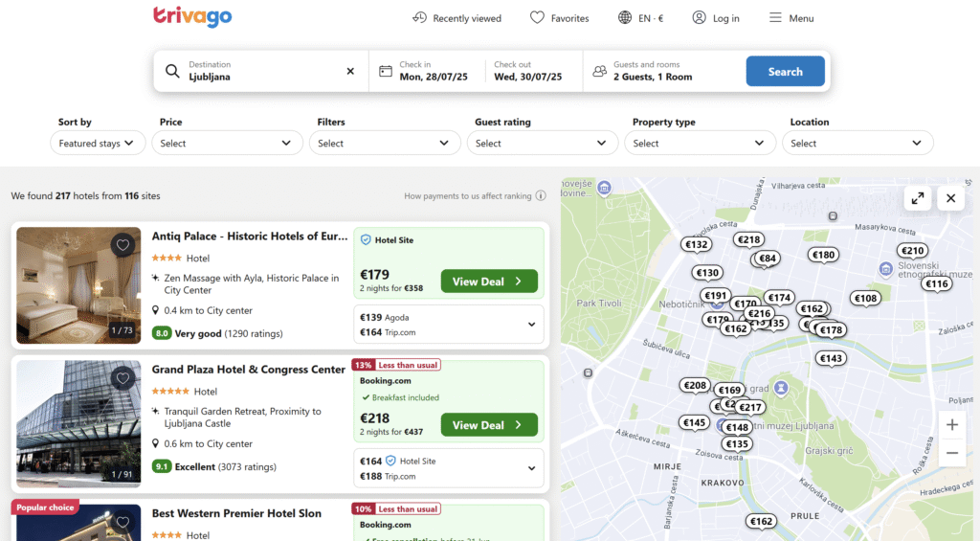Open the Antiq Palace bedroom photo
Screen dimensions: 980x541
78,285
